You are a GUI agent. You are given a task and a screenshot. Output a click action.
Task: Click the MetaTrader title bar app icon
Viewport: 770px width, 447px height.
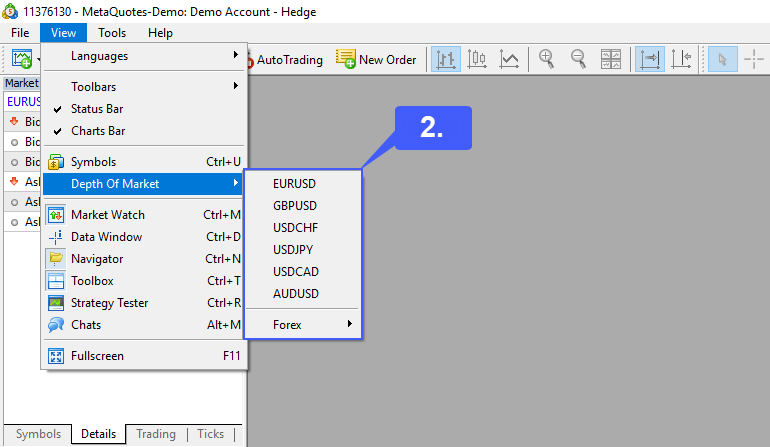tap(10, 11)
